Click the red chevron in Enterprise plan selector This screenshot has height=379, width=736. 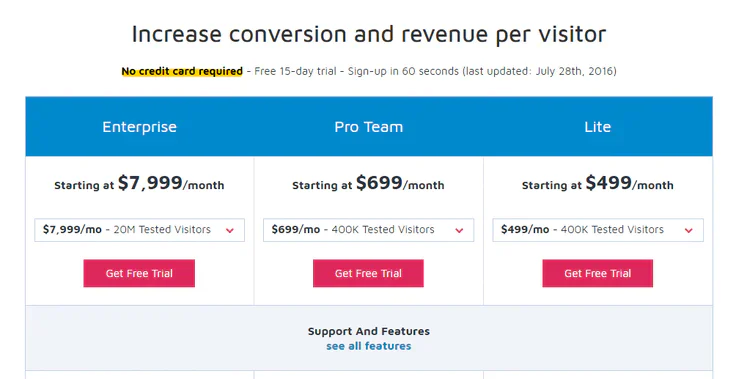click(x=230, y=231)
